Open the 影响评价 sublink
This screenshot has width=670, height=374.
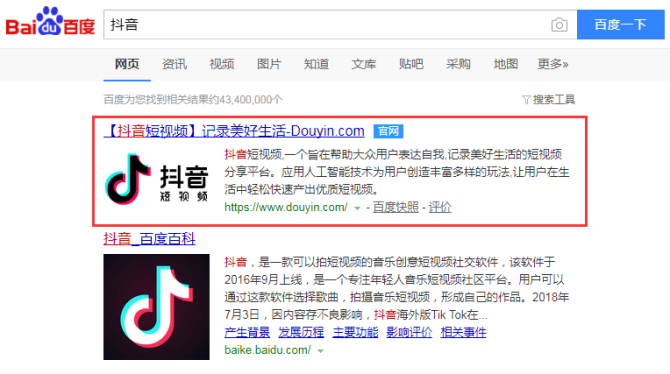pyautogui.click(x=409, y=332)
